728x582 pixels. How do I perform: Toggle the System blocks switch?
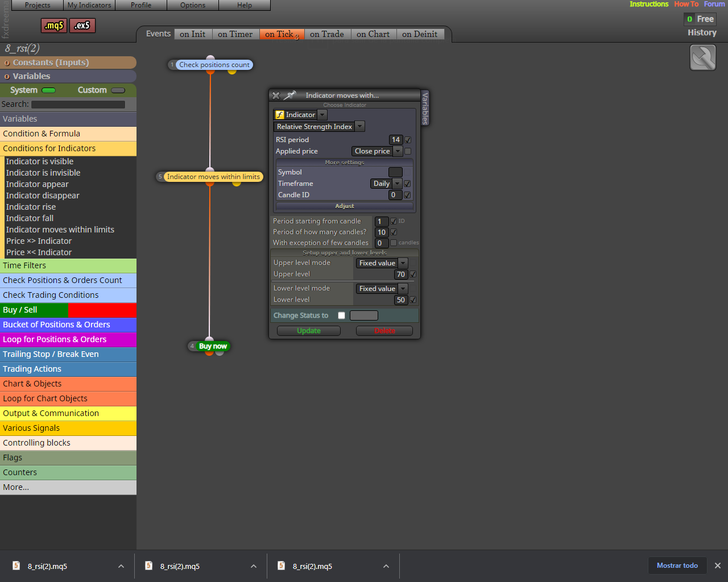(x=49, y=90)
